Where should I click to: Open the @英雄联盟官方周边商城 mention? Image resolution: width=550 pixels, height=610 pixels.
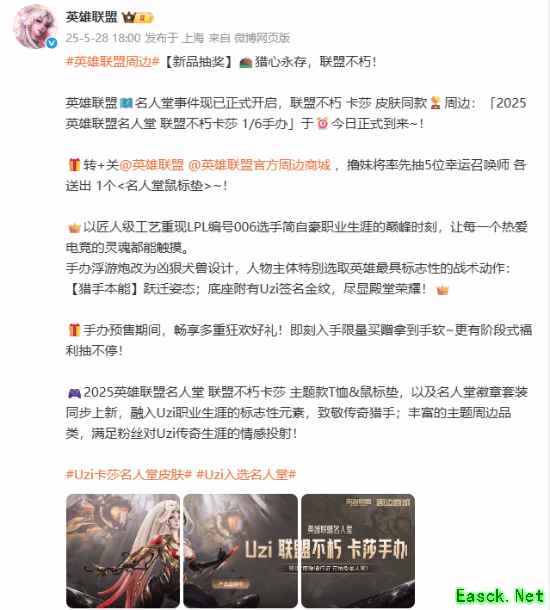259,165
